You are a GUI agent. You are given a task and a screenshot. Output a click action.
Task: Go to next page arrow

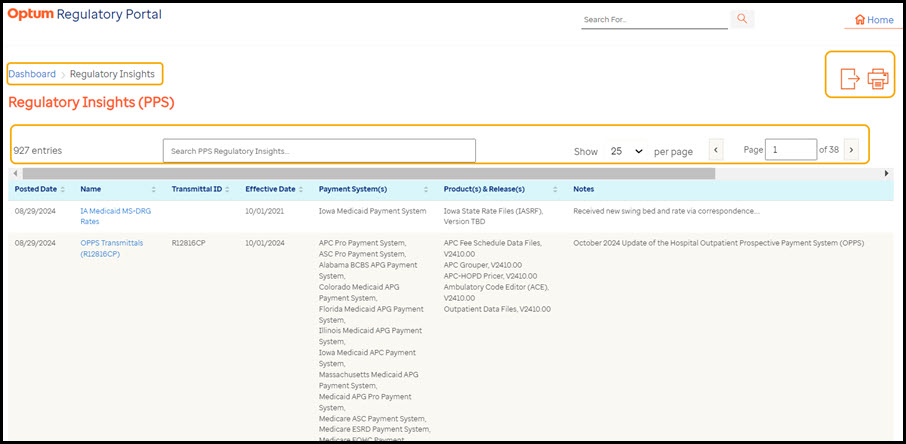[x=851, y=150]
